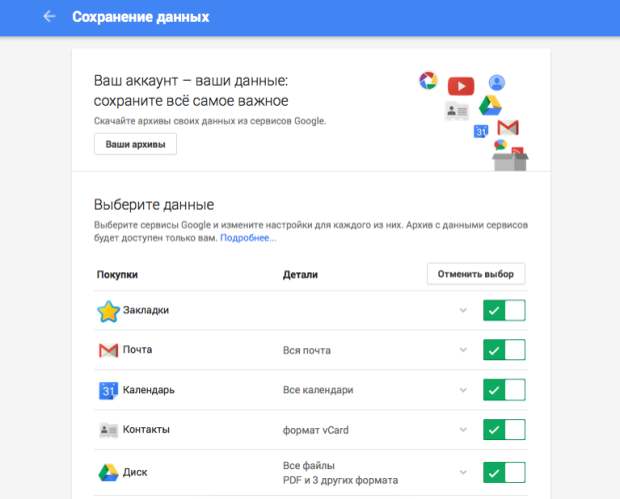The image size is (620, 499).
Task: Click the Drive icon beside Диск
Action: tap(108, 473)
